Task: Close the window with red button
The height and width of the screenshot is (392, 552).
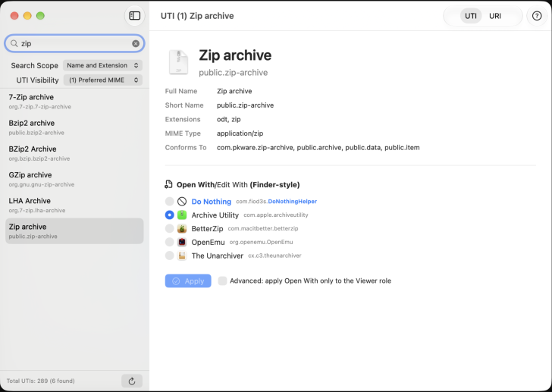Action: (14, 15)
